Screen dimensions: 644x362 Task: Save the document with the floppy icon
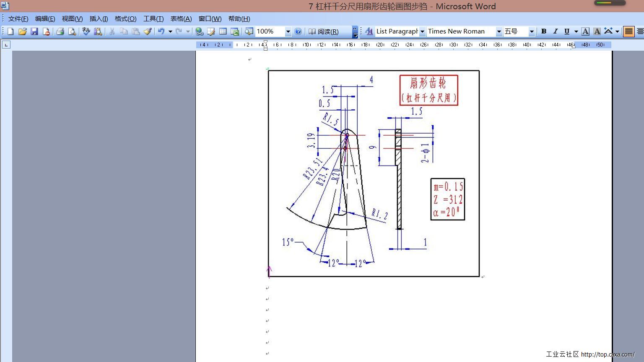[34, 31]
